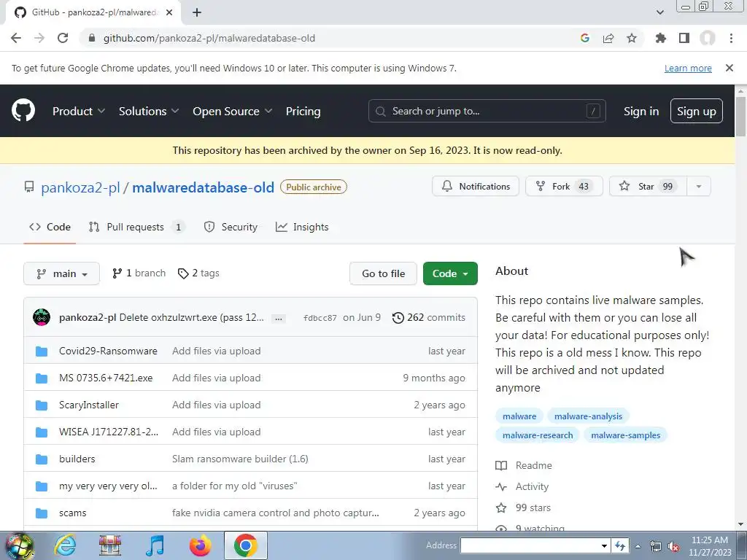Viewport: 747px width, 560px height.
Task: Expand the Star lists dropdown arrow
Action: 699,186
